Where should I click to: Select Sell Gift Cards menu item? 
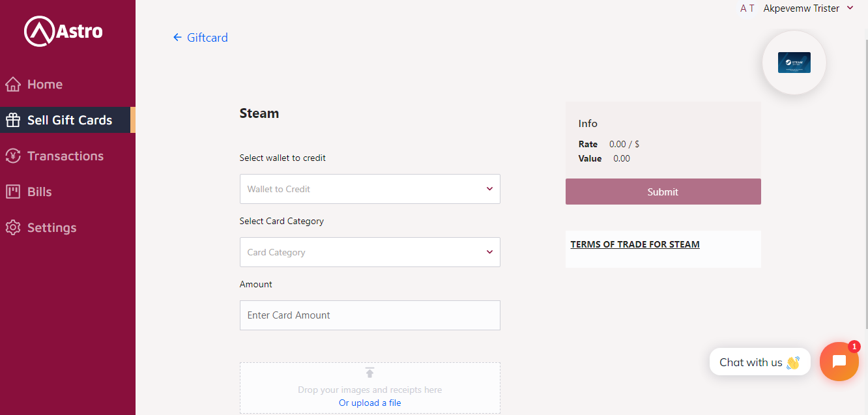[68, 120]
